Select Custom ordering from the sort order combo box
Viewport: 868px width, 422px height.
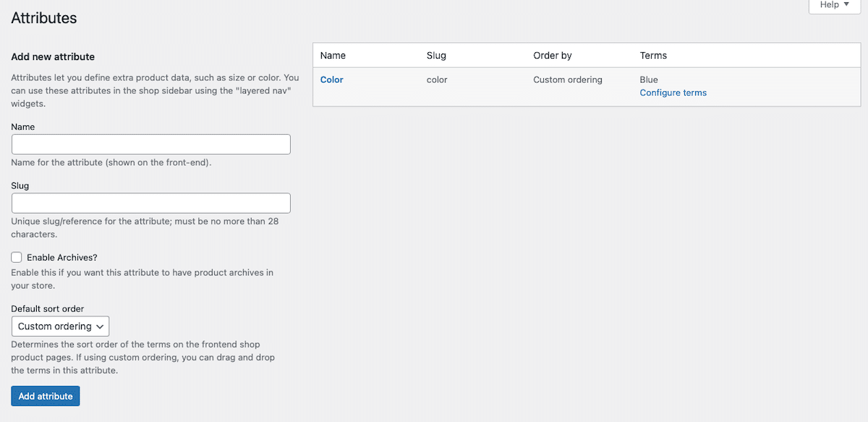tap(60, 326)
